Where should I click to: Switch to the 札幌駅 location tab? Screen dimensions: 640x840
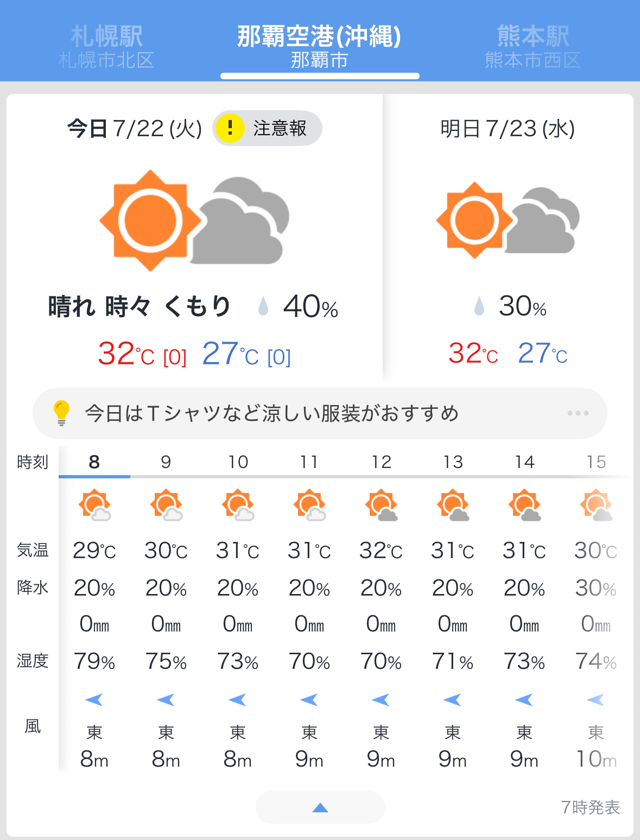coord(106,46)
